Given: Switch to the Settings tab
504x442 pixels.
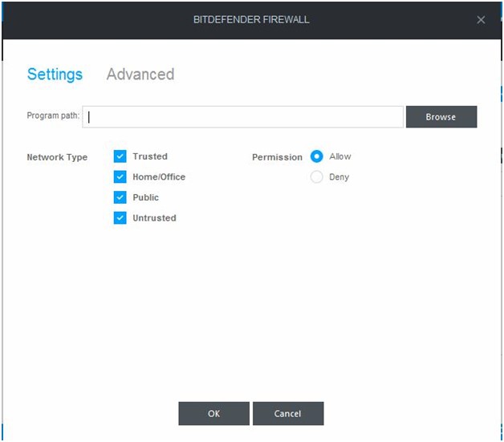Looking at the screenshot, I should click(x=55, y=75).
